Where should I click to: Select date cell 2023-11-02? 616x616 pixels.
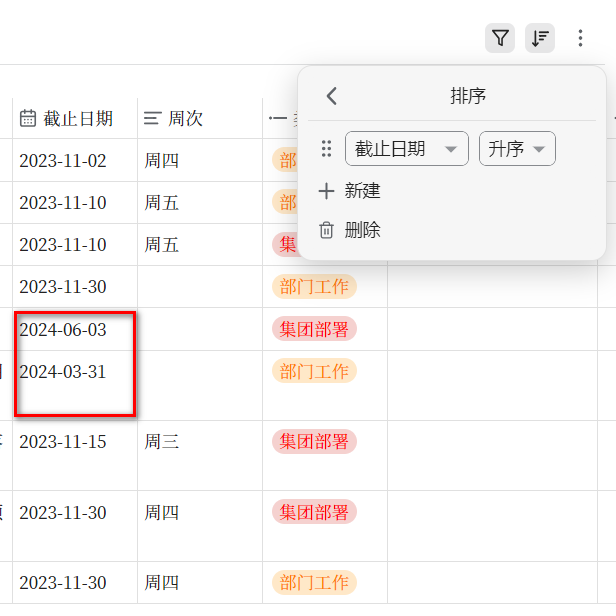pyautogui.click(x=75, y=160)
